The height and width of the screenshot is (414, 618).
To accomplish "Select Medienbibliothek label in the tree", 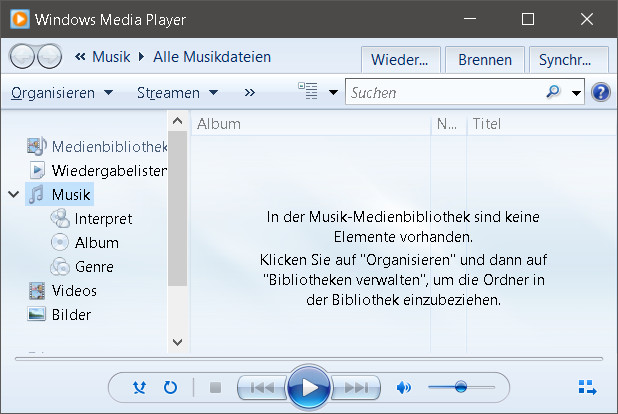I will (x=110, y=147).
